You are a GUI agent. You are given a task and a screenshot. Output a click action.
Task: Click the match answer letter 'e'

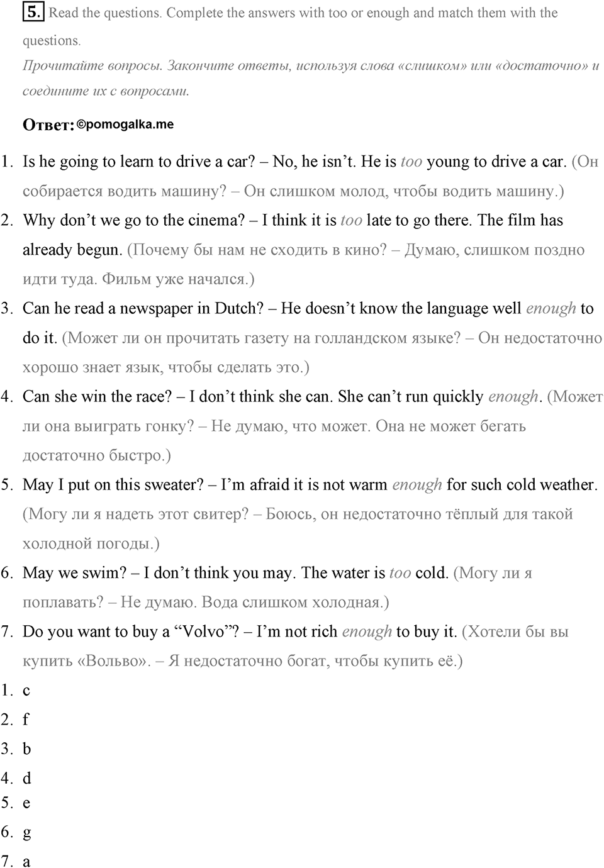pyautogui.click(x=26, y=804)
